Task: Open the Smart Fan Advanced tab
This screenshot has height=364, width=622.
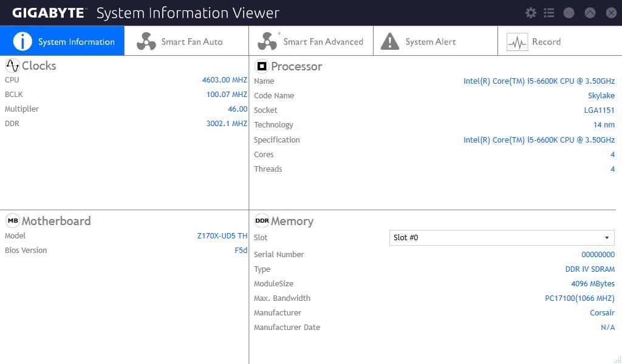Action: (311, 41)
